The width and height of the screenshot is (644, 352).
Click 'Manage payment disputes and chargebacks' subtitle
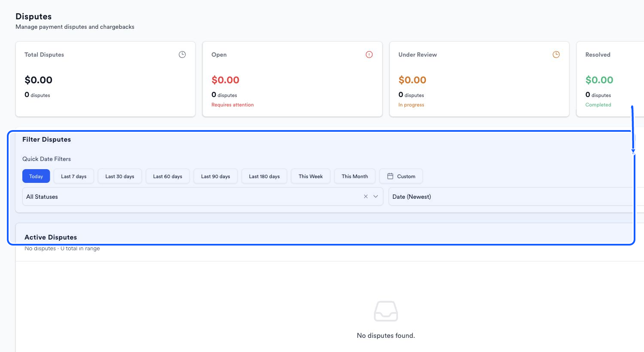coord(75,27)
